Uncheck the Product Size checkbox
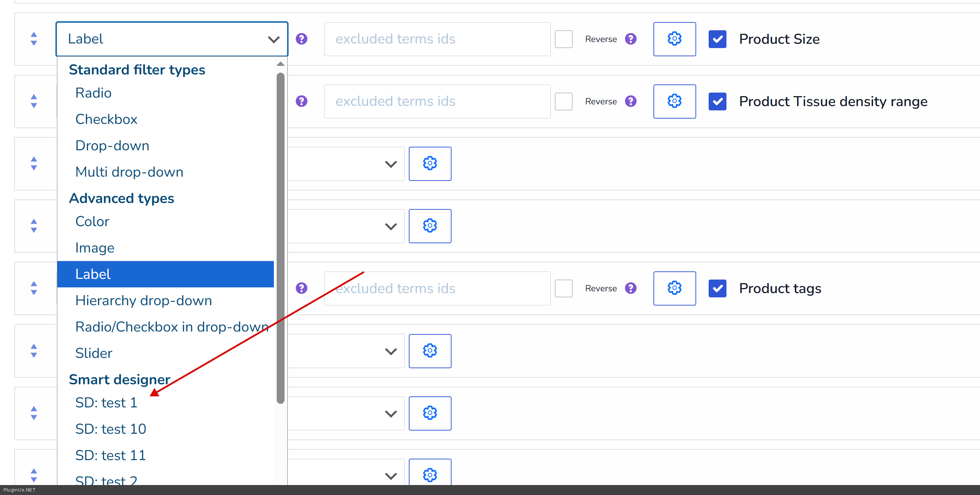The image size is (980, 495). [717, 39]
